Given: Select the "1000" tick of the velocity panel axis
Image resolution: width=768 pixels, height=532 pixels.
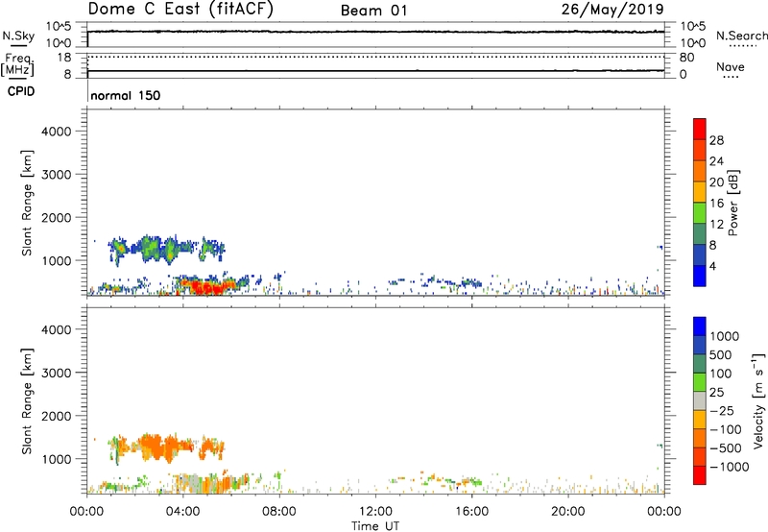Looking at the screenshot, I should click(x=57, y=459).
